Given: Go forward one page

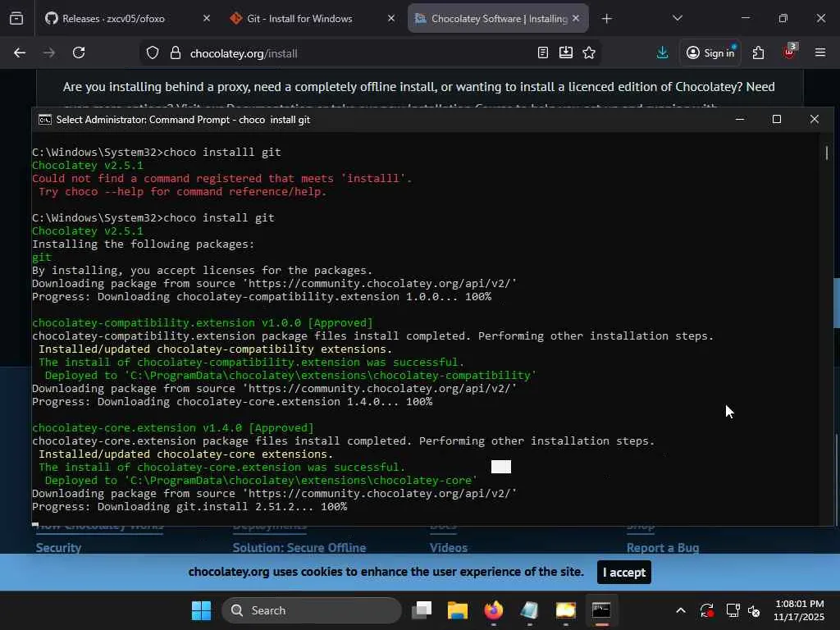Looking at the screenshot, I should [x=49, y=52].
